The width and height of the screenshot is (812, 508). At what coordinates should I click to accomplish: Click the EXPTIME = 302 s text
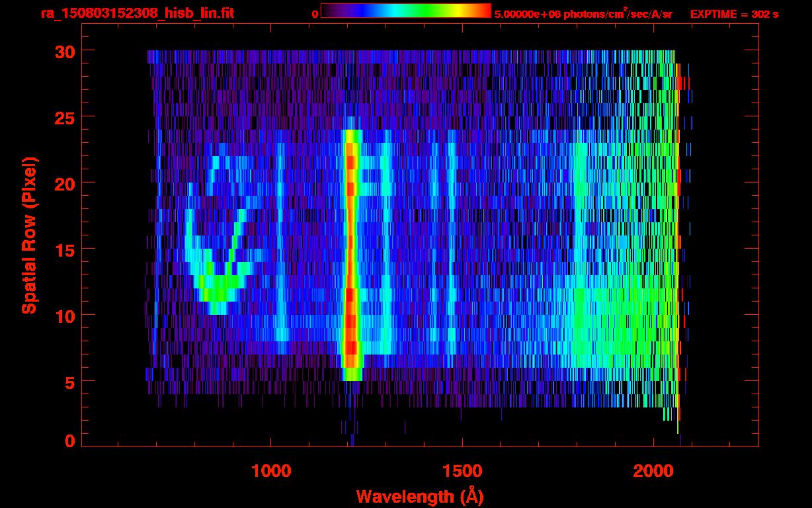pyautogui.click(x=734, y=14)
